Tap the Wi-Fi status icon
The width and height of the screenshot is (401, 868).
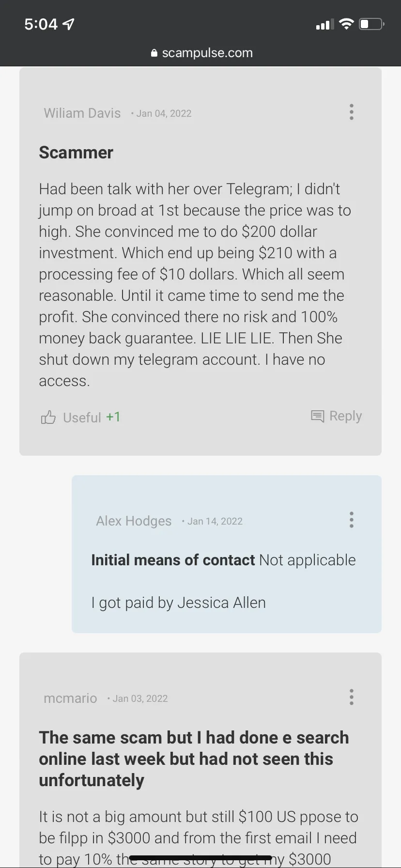click(x=346, y=24)
